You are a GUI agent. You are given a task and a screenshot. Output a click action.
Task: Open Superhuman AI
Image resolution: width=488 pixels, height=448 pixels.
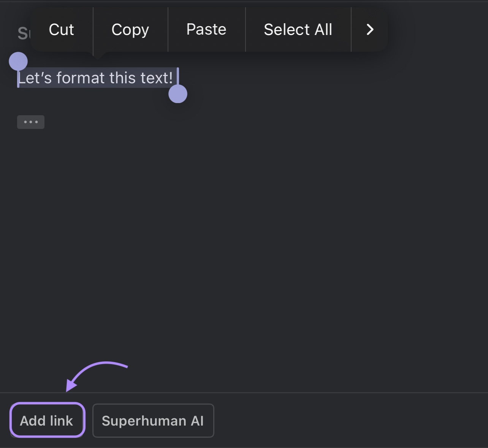[153, 421]
